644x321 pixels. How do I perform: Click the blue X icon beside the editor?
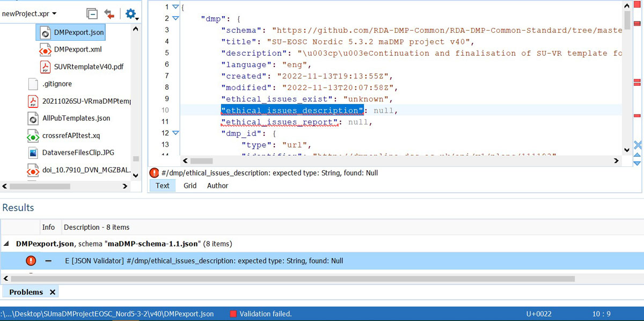(638, 145)
